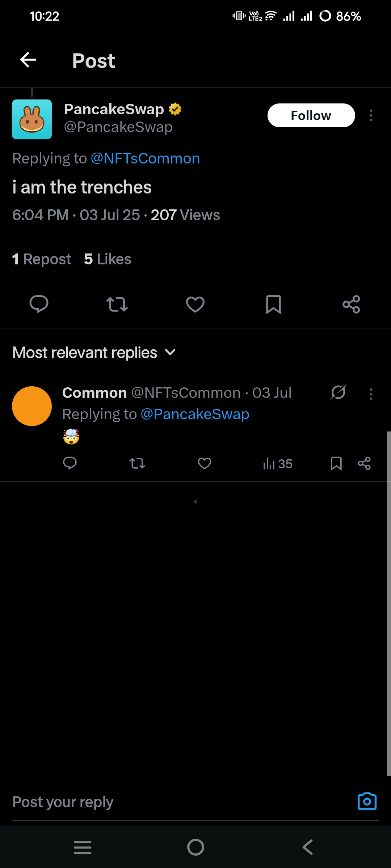The height and width of the screenshot is (868, 391).
Task: Tap the Grok icon on Common's reply
Action: (x=338, y=392)
